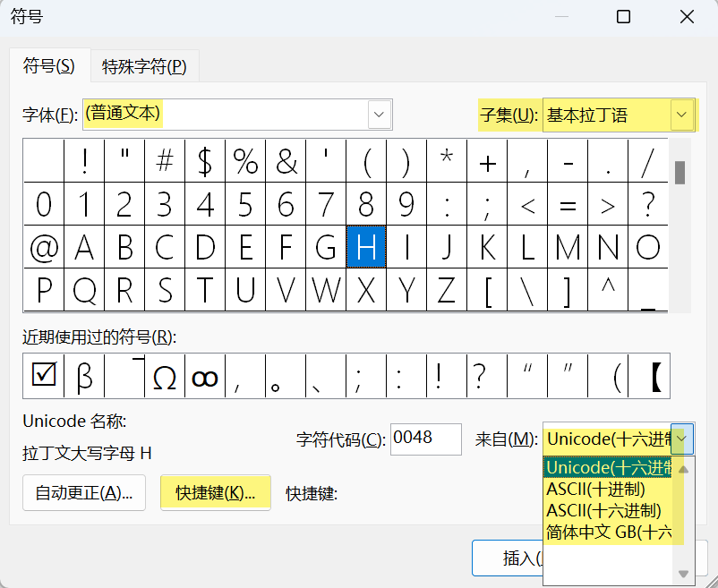718x588 pixels.
Task: Select the ¬ corner recent symbol
Action: pos(124,376)
